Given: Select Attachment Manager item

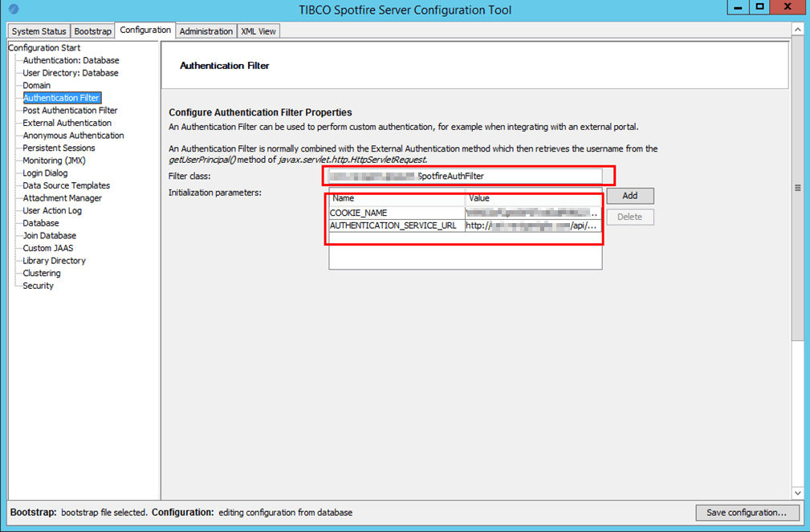Looking at the screenshot, I should click(x=62, y=198).
